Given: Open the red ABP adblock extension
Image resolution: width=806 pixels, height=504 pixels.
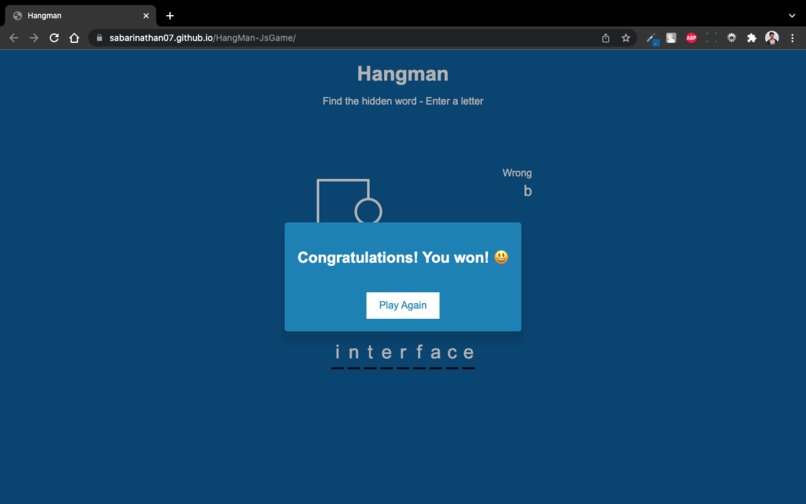Looking at the screenshot, I should click(x=691, y=38).
